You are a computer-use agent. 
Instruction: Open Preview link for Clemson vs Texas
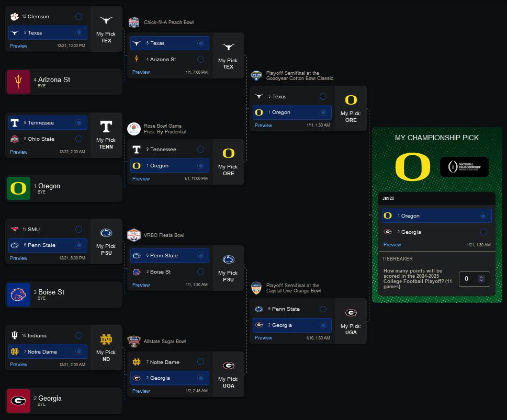click(18, 46)
